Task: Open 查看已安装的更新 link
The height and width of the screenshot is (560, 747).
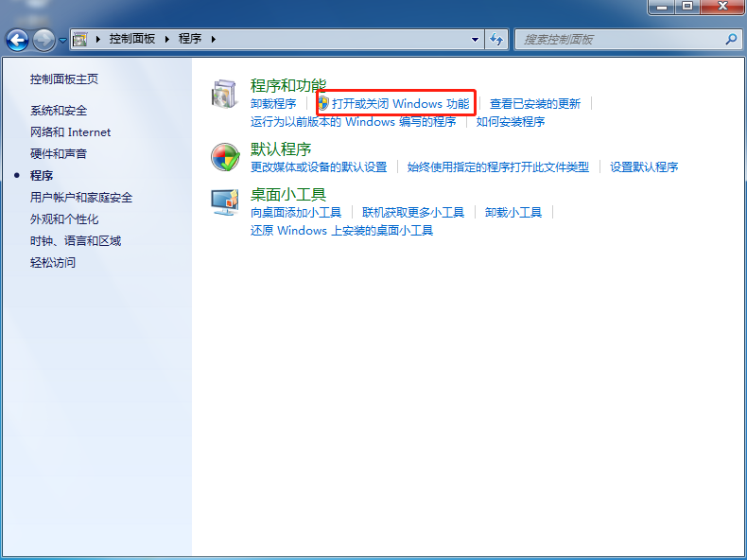Action: [535, 103]
